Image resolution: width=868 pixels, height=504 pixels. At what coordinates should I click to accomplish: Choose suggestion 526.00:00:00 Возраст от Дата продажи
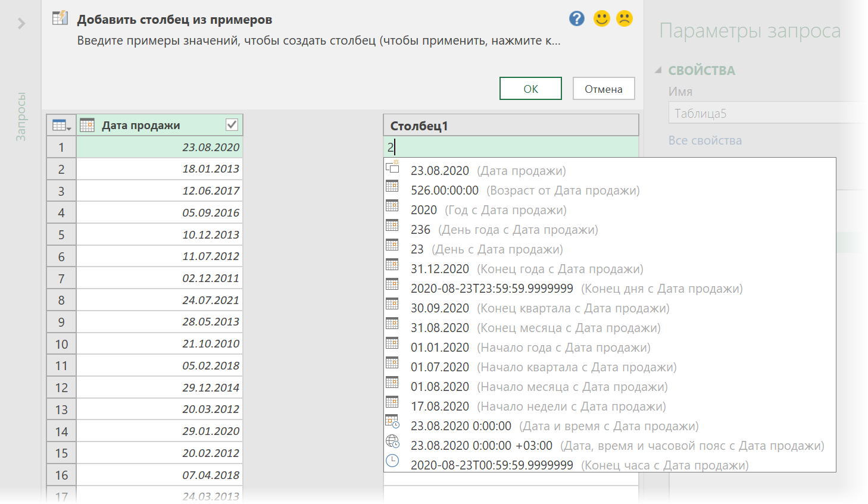[x=610, y=190]
